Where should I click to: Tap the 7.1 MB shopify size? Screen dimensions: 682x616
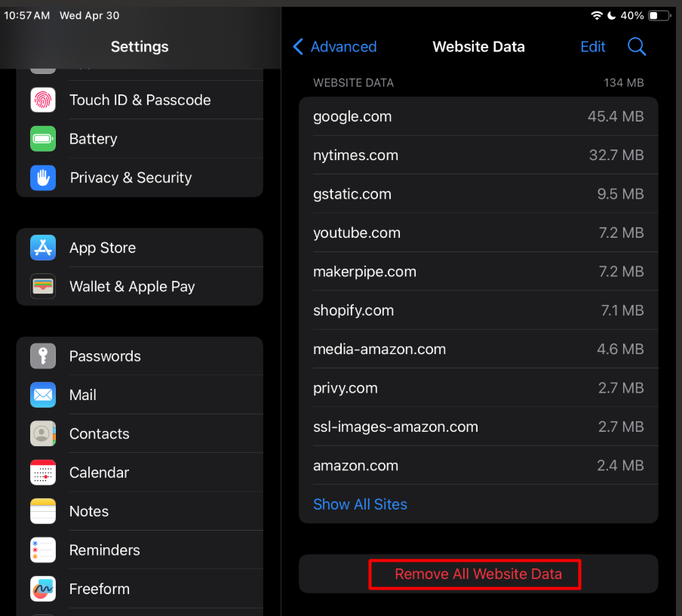click(622, 310)
